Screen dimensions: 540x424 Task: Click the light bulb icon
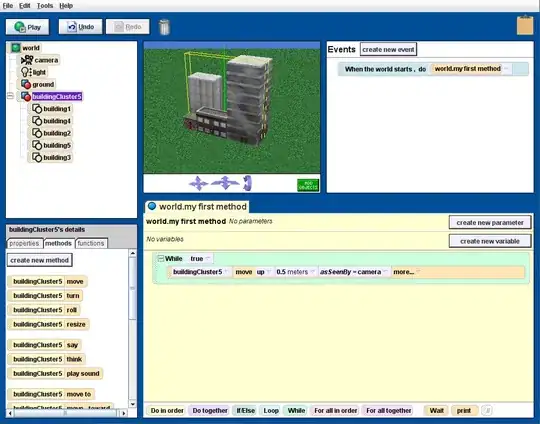point(26,72)
